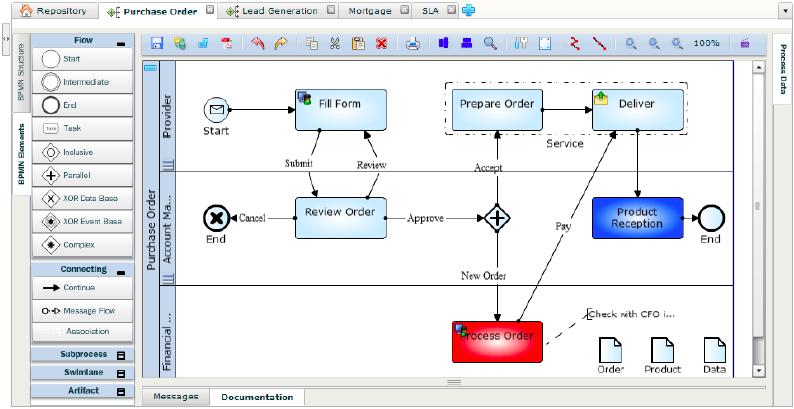Open the tab list dropdown arrow
794x409 pixels.
tap(783, 10)
